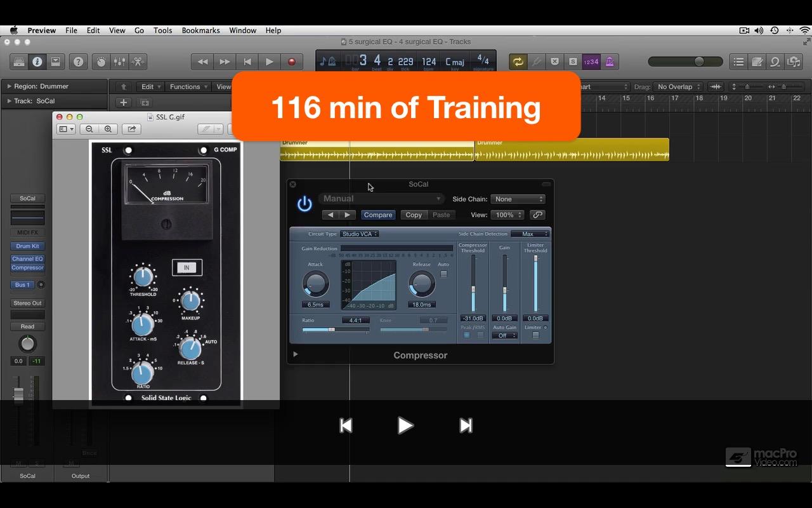Open the Library panel icon in toolbar
The height and width of the screenshot is (508, 812).
coord(19,62)
